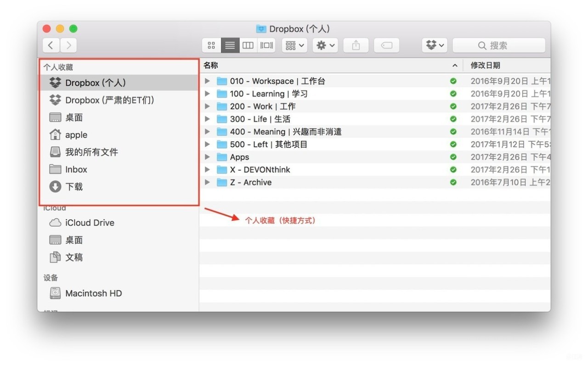The height and width of the screenshot is (365, 588).
Task: Click the modified date of 400 - Meaning
Action: tap(510, 132)
